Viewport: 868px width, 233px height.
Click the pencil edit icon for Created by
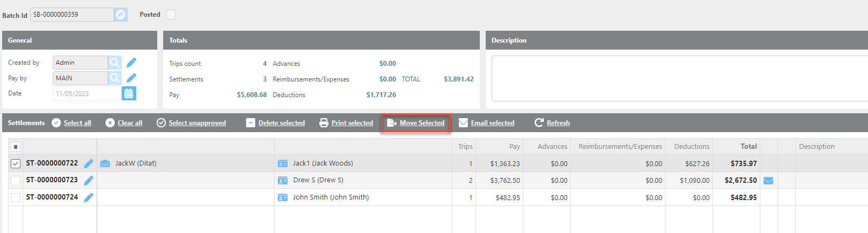point(131,63)
